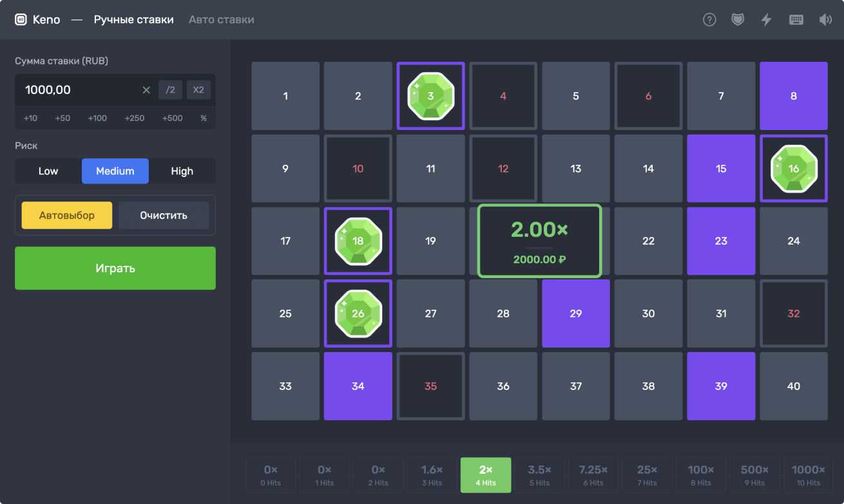
Task: Click the fairness shield icon
Action: click(738, 20)
